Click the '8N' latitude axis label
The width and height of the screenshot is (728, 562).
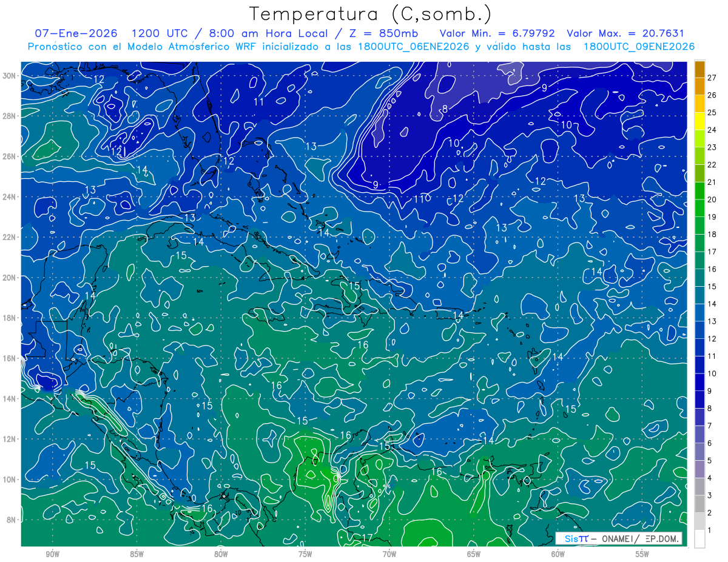point(12,520)
